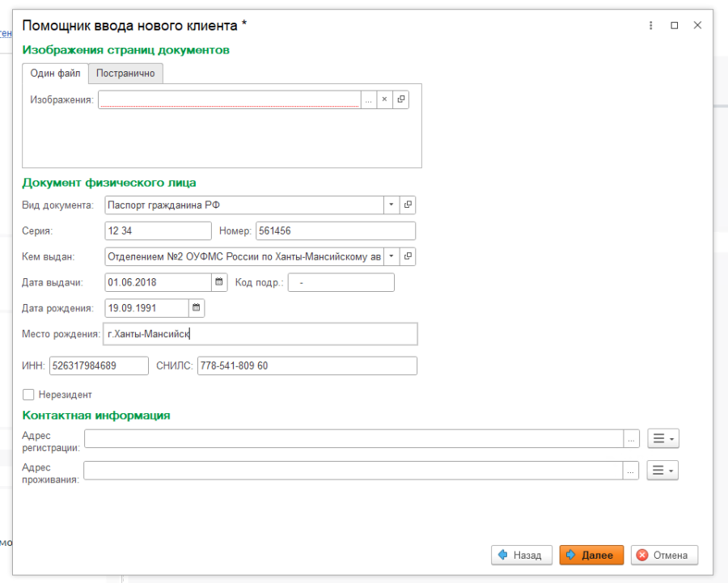Toggle the Нерезидент checkbox
728x583 pixels.
(x=29, y=395)
